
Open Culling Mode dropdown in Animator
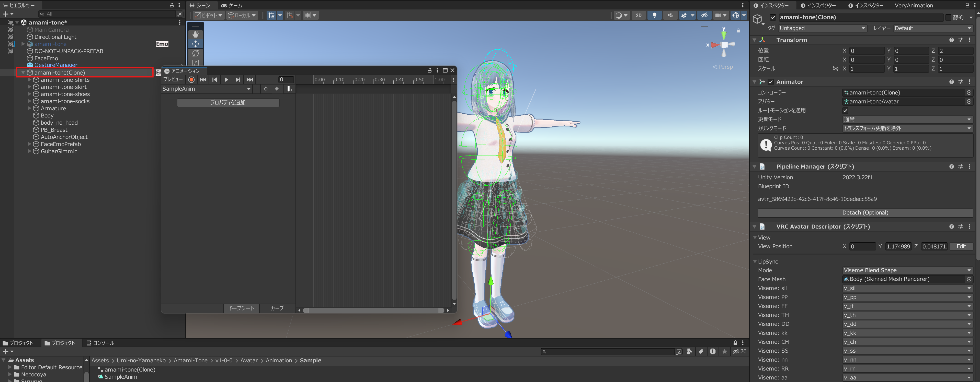click(x=907, y=128)
